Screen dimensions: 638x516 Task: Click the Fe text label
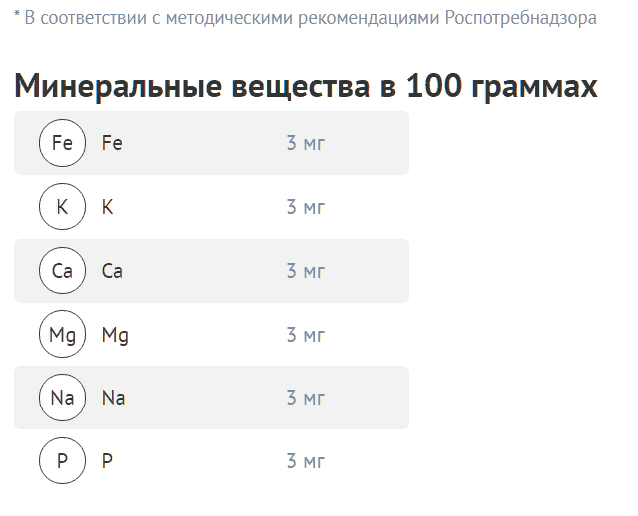point(112,143)
